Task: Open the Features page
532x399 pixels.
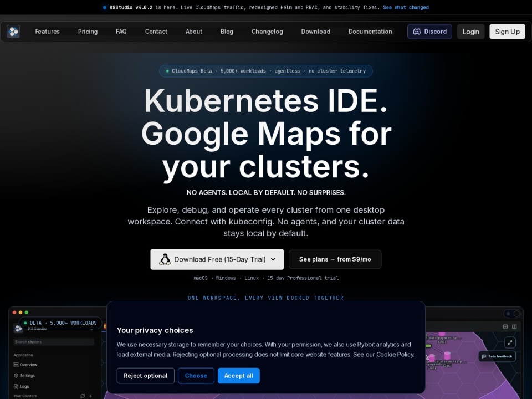Action: [x=48, y=32]
